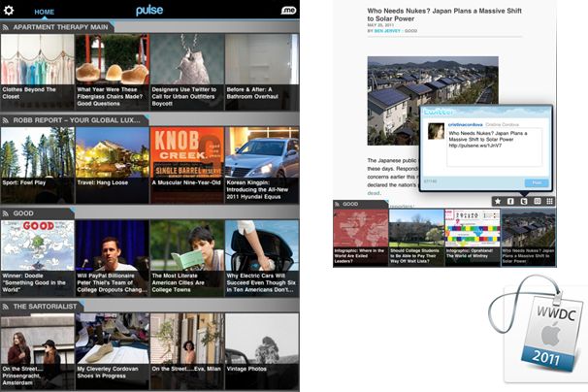Click the Post button in the Twitter popup
588x392 pixels.
point(537,182)
